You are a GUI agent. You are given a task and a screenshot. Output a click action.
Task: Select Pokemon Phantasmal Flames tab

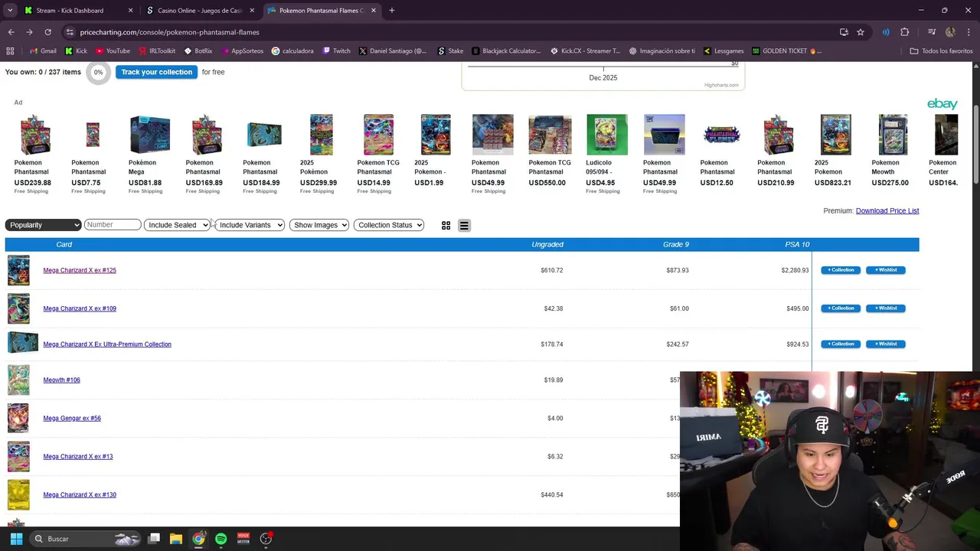tap(322, 11)
